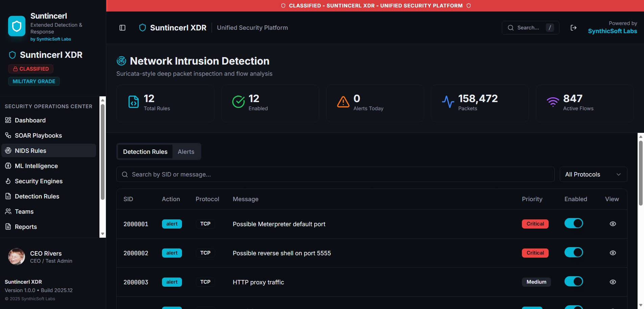Screen dimensions: 644x309
Task: Select the Detection Rules tab
Action: coord(145,151)
